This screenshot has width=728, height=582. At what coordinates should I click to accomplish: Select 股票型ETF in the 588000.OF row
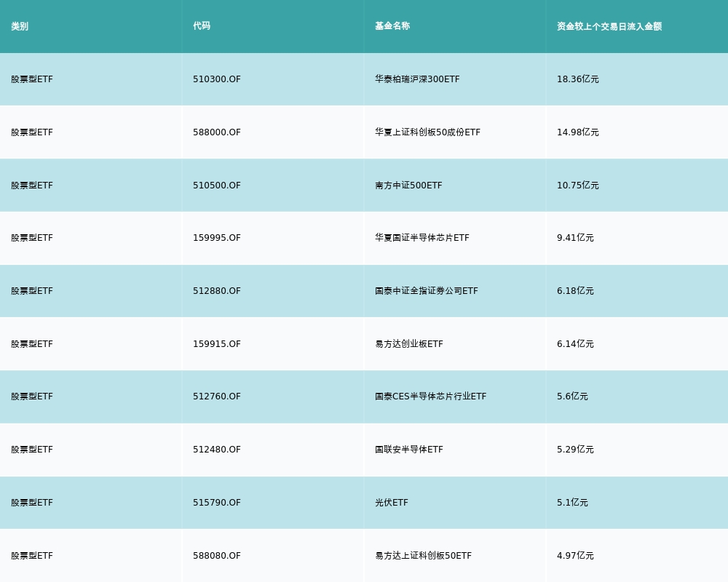[x=32, y=132]
